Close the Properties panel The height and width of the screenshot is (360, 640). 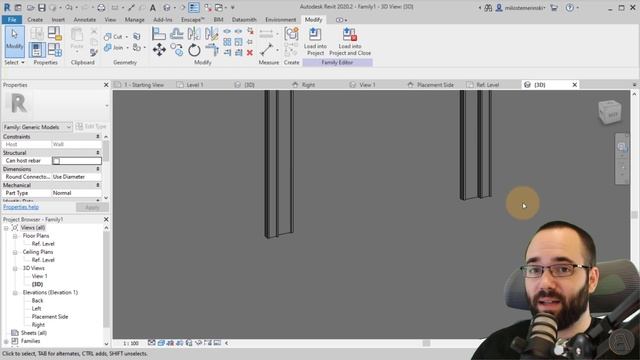click(x=106, y=85)
